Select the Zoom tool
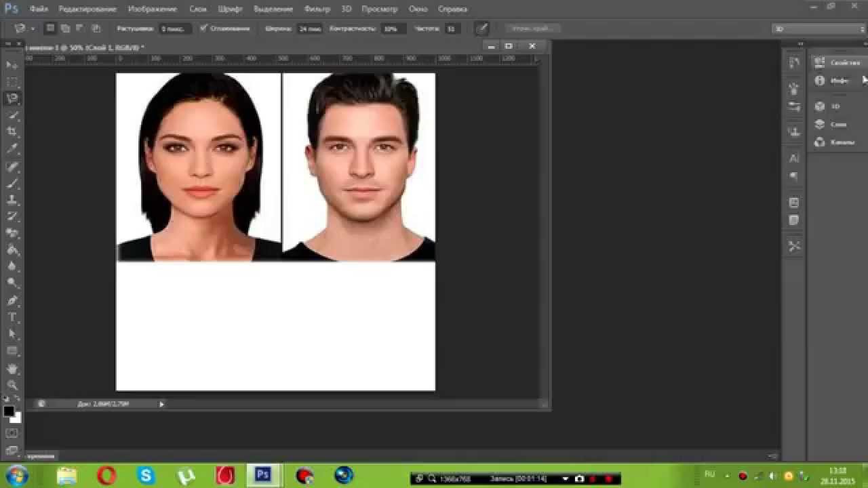Viewport: 868px width, 488px height. (x=12, y=385)
